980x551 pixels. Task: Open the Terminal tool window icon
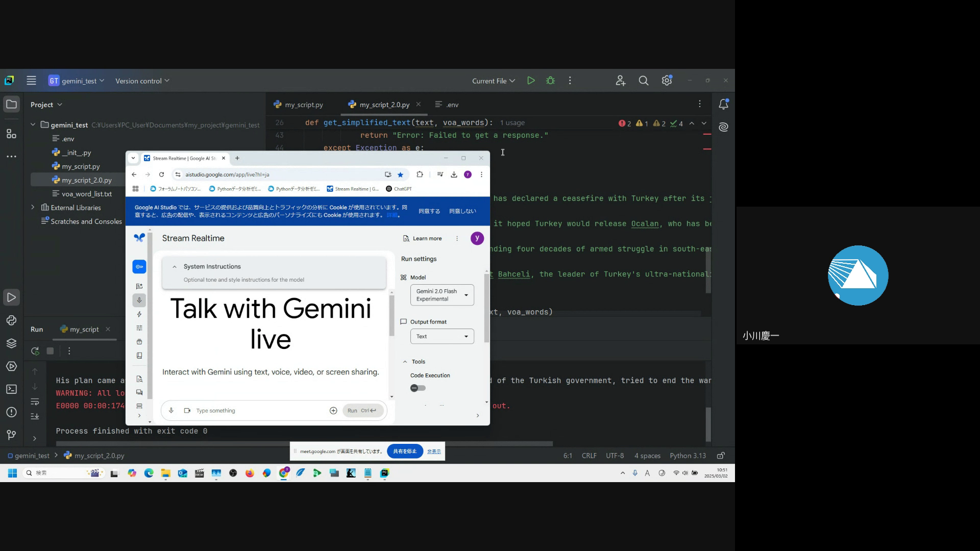tap(11, 389)
